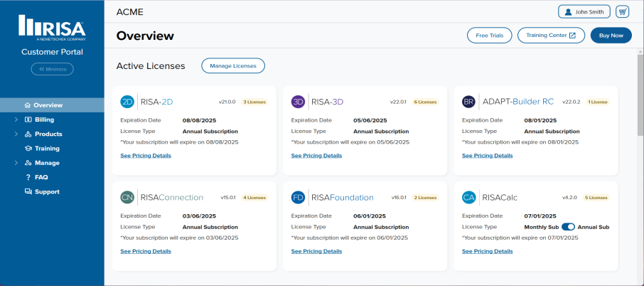Viewport: 644px width, 286px height.
Task: Click the Free Trials button
Action: pos(490,36)
